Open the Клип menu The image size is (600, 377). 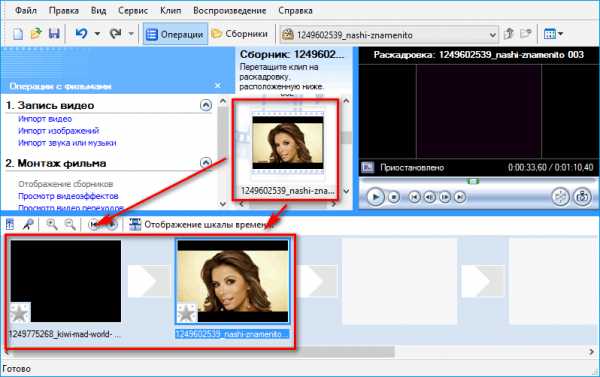pos(170,10)
